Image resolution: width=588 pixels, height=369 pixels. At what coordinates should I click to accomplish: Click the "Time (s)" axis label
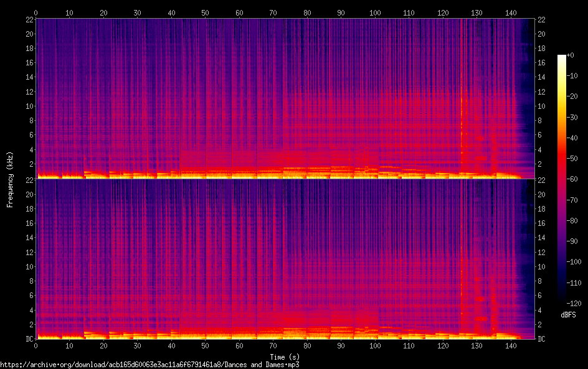tap(285, 357)
